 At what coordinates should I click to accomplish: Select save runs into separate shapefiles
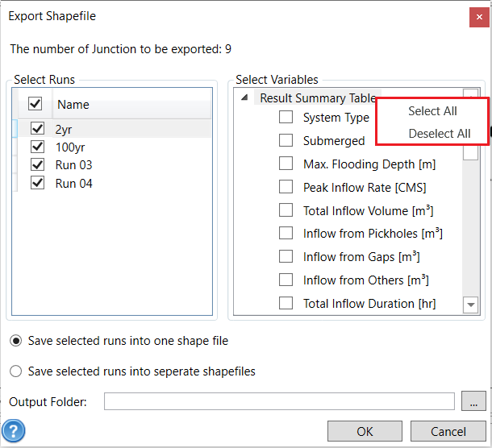pos(16,371)
